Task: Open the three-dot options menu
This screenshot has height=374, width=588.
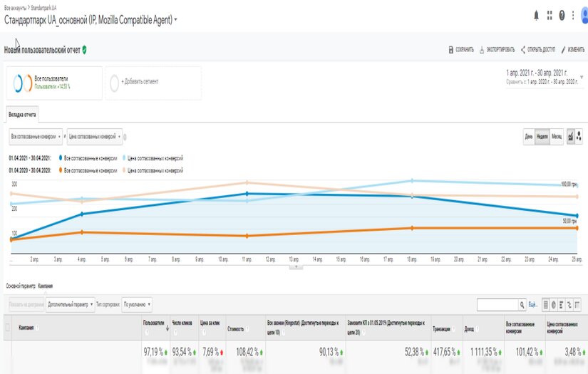Action: [x=573, y=15]
